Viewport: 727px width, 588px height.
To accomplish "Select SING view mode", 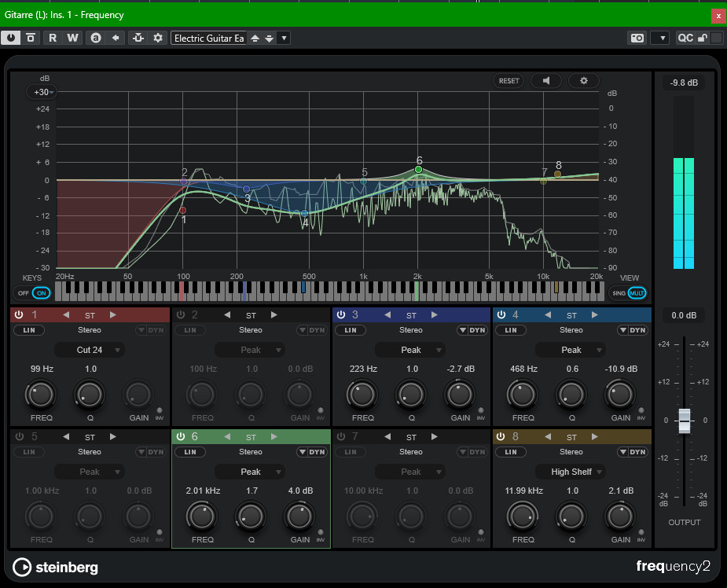I will [619, 292].
